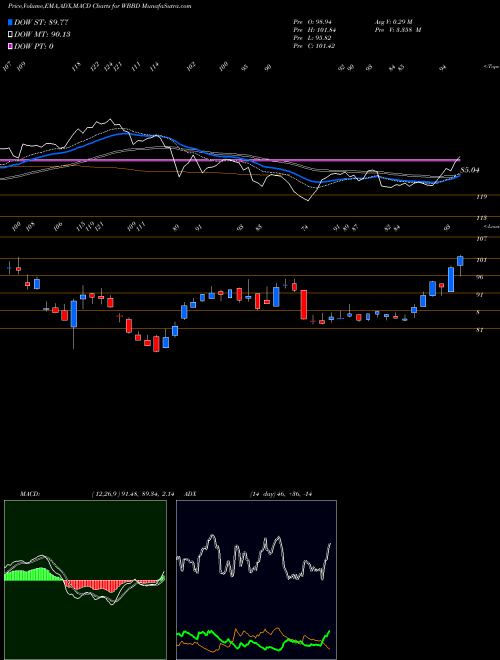Viewport: 500px width, 660px height.
Task: Click the 107 price axis label
Action: click(x=482, y=239)
